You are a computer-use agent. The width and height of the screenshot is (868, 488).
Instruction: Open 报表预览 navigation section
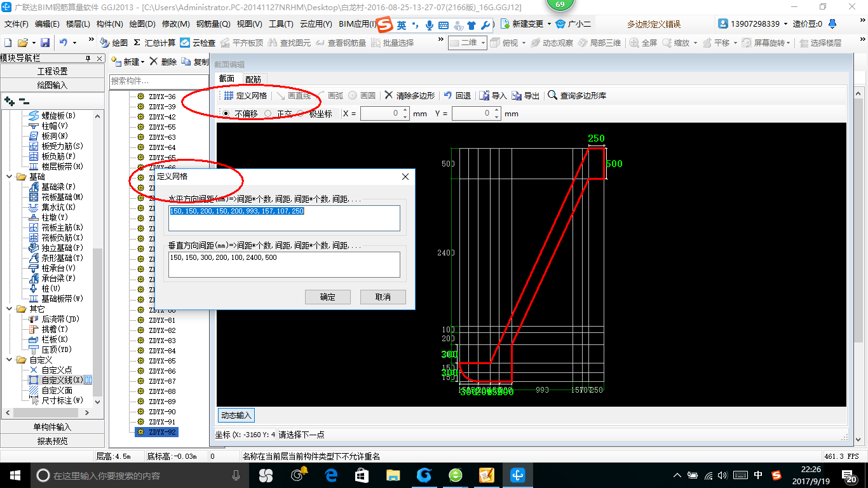pos(52,441)
